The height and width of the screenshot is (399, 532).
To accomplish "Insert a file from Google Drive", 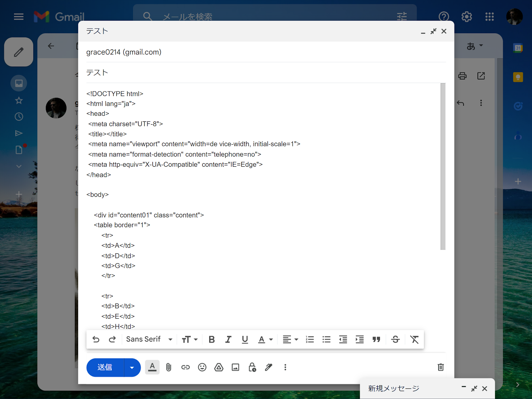I will click(219, 367).
